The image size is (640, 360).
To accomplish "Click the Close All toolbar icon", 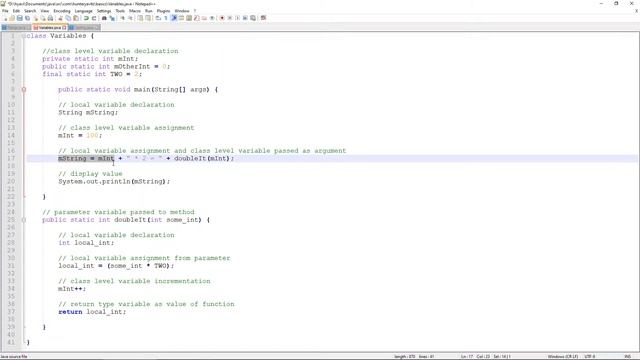I will pyautogui.click(x=43, y=18).
